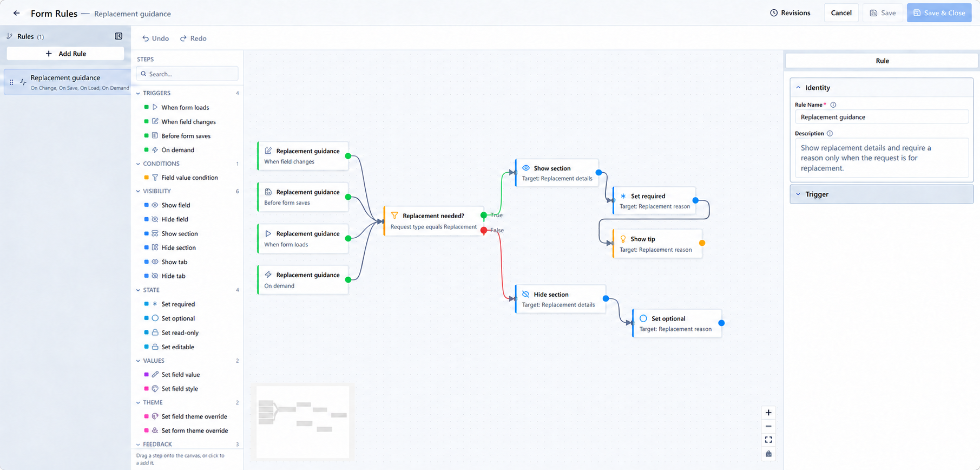Select the Replacement guidance rule in the Rules list
980x470 pixels.
(67, 82)
